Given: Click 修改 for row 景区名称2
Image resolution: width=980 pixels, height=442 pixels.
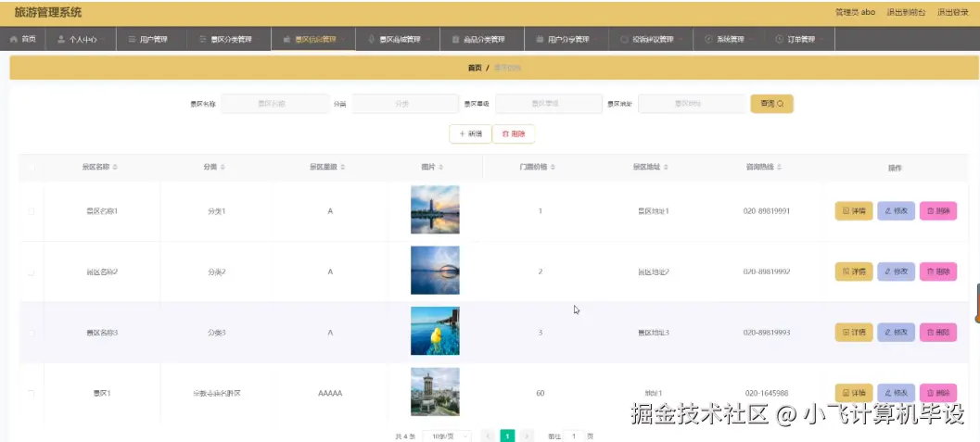Looking at the screenshot, I should pyautogui.click(x=897, y=272).
